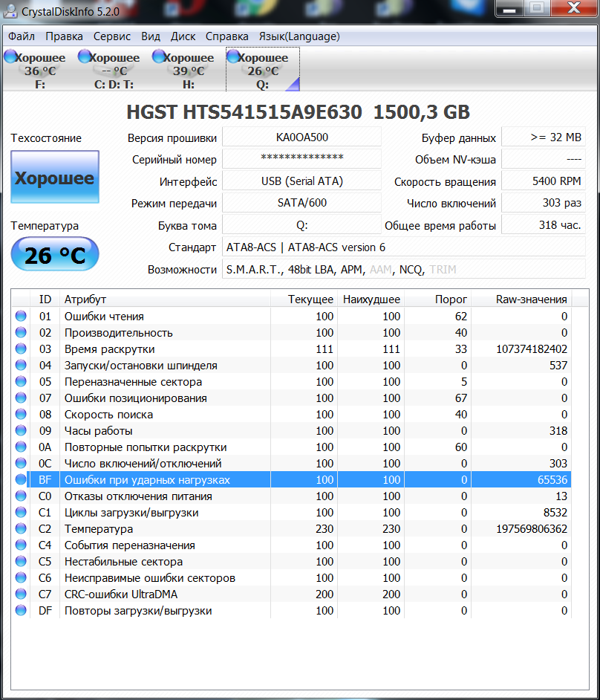Open the Файл menu
Viewport: 600px width, 700px height.
pos(22,36)
